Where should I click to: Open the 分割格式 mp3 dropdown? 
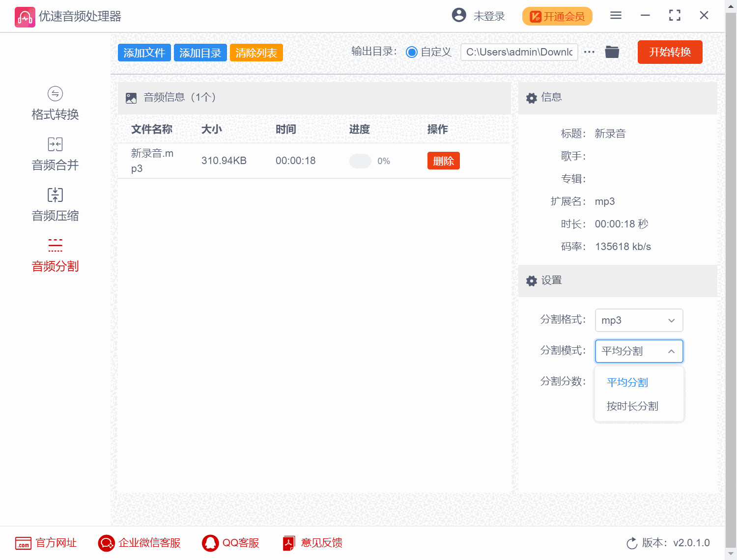[x=639, y=320]
